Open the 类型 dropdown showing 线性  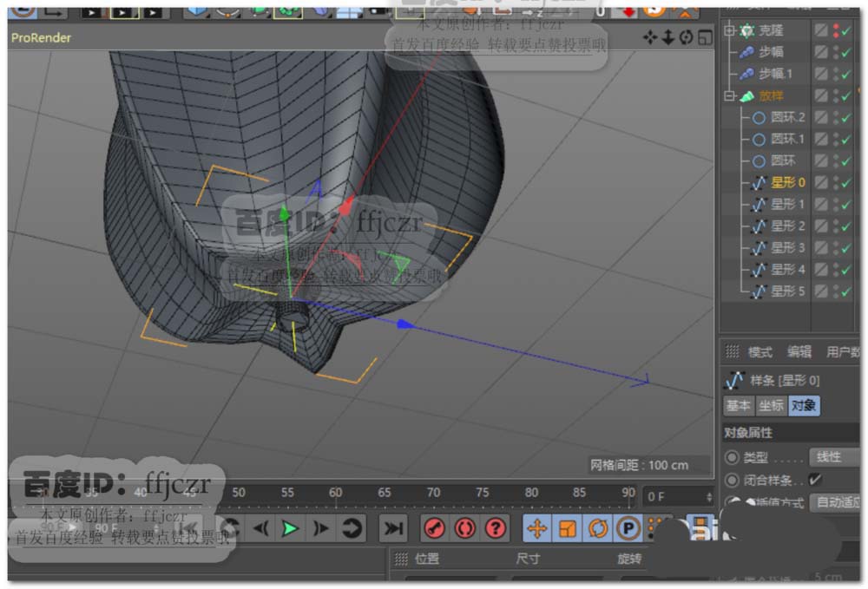click(x=835, y=457)
